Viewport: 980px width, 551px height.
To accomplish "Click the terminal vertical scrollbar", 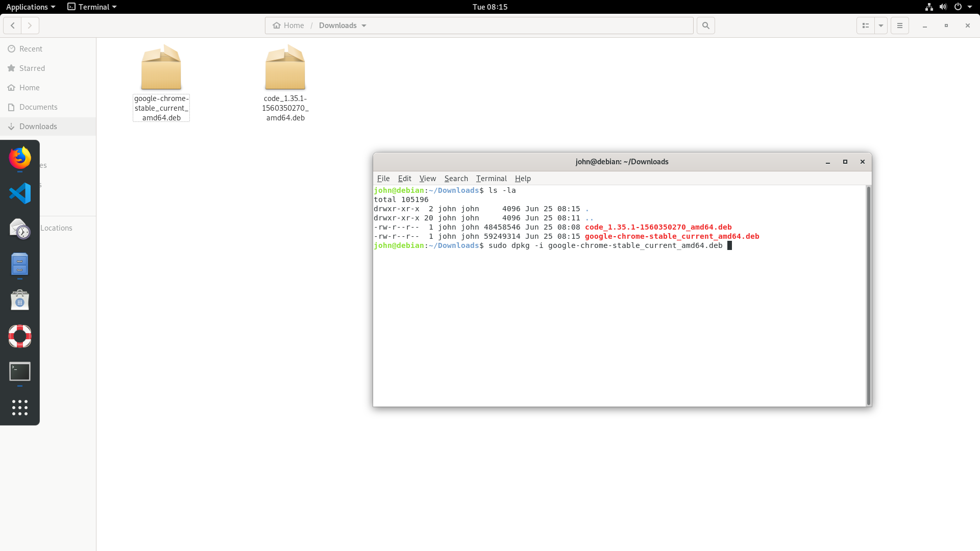I will 868,295.
